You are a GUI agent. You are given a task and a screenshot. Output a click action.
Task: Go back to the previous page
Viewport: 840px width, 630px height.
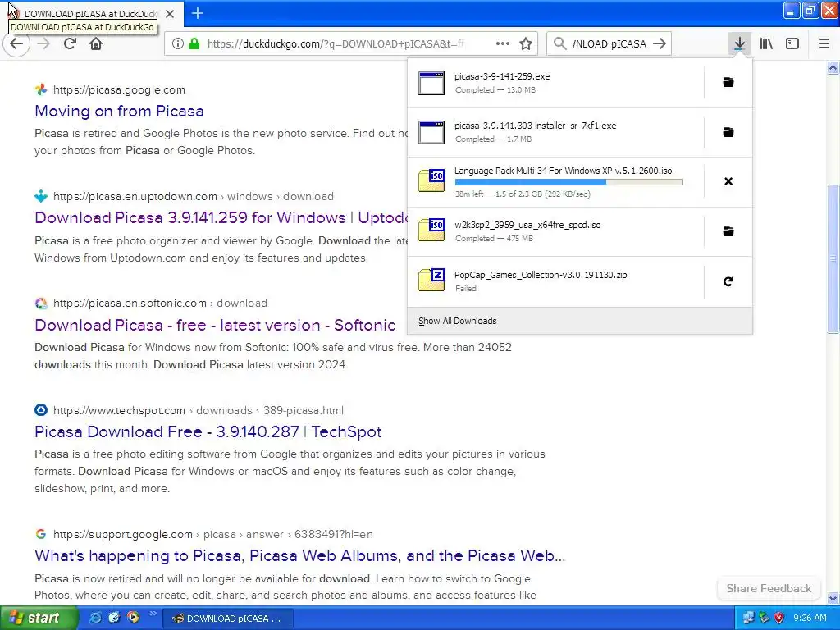point(16,44)
